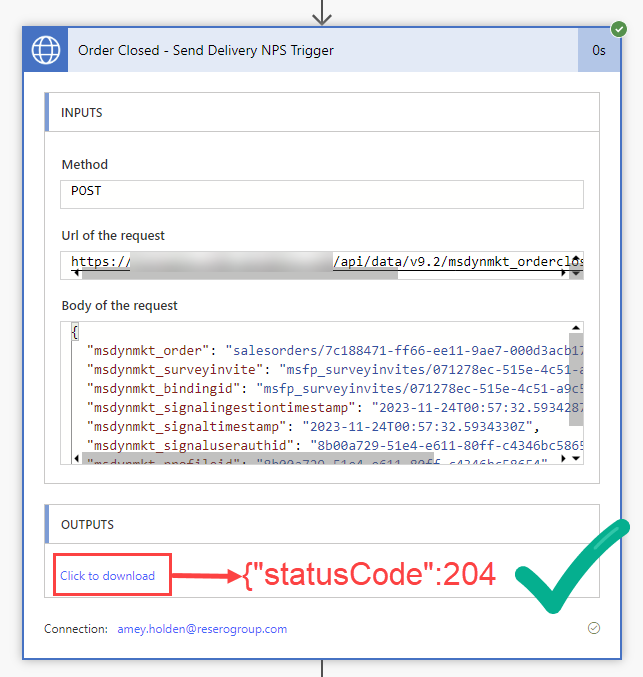The height and width of the screenshot is (677, 643).
Task: Click the request body horizontal scrollbar thumb
Action: [x=258, y=459]
